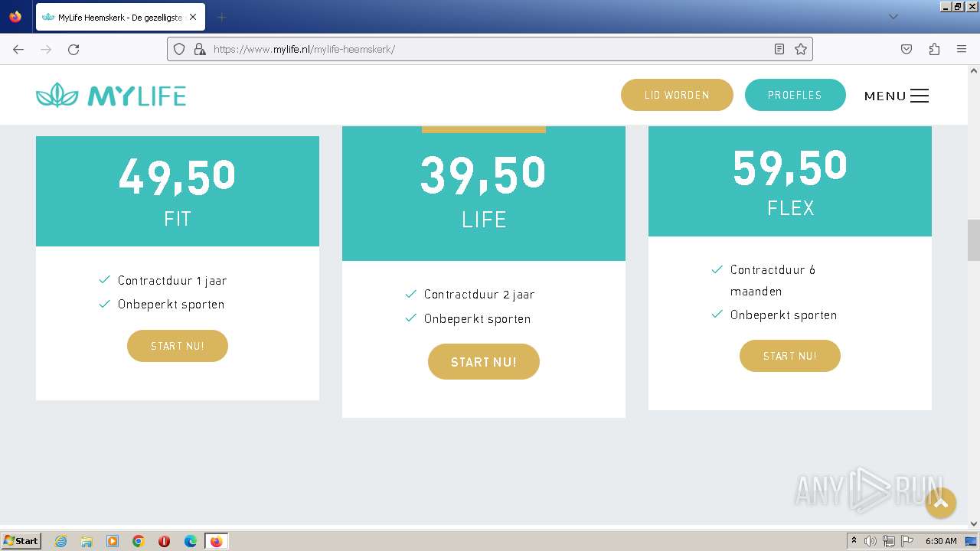Click the network tray icon
Screen dimensions: 980x551
pos(888,541)
